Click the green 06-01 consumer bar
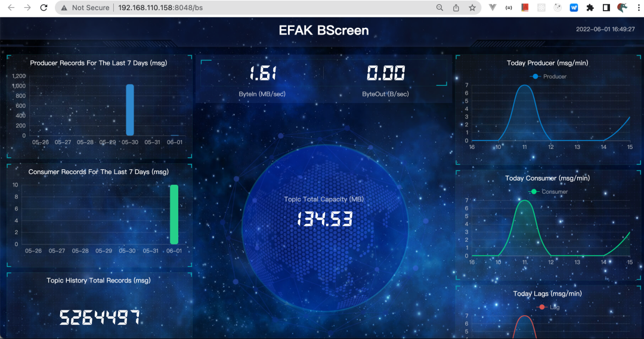 click(x=174, y=214)
